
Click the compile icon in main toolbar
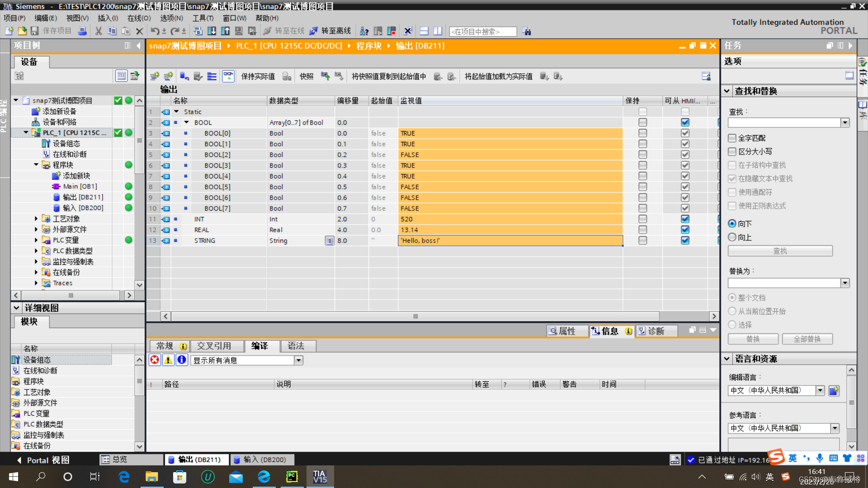198,31
